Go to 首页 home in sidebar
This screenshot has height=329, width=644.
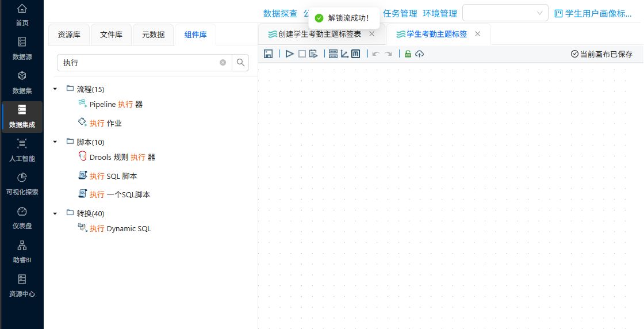click(x=22, y=15)
